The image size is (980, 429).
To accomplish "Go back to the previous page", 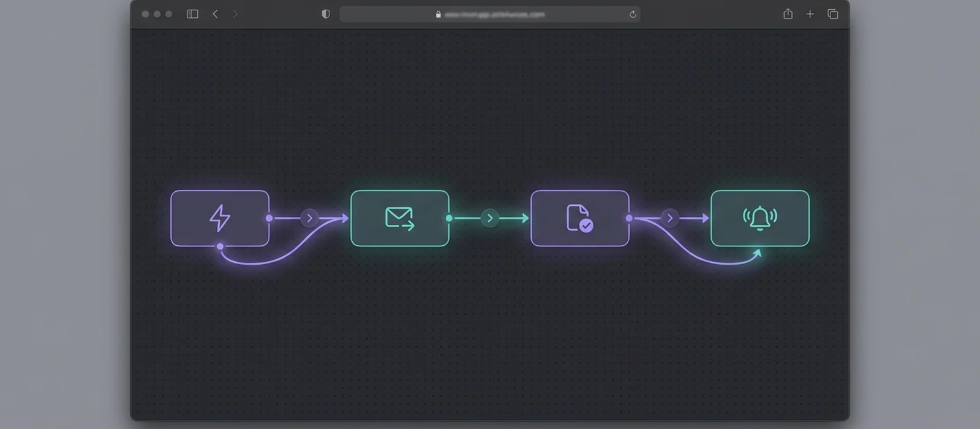I will 215,14.
